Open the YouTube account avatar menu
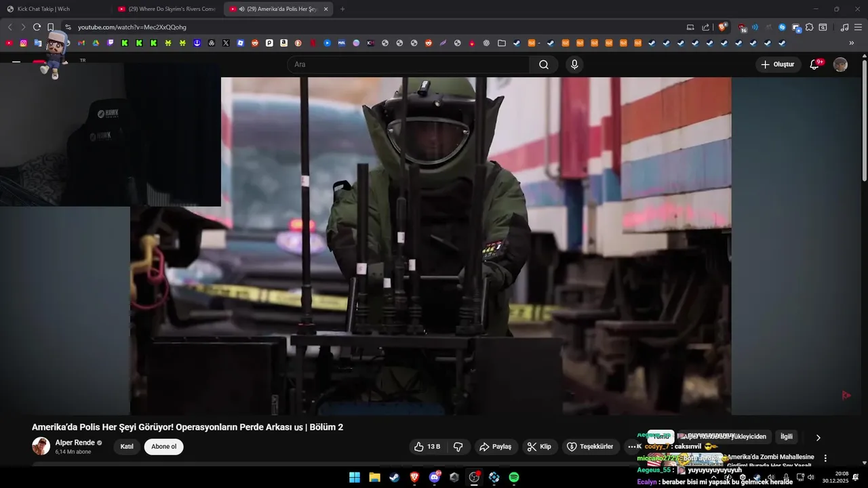868x488 pixels. 840,64
